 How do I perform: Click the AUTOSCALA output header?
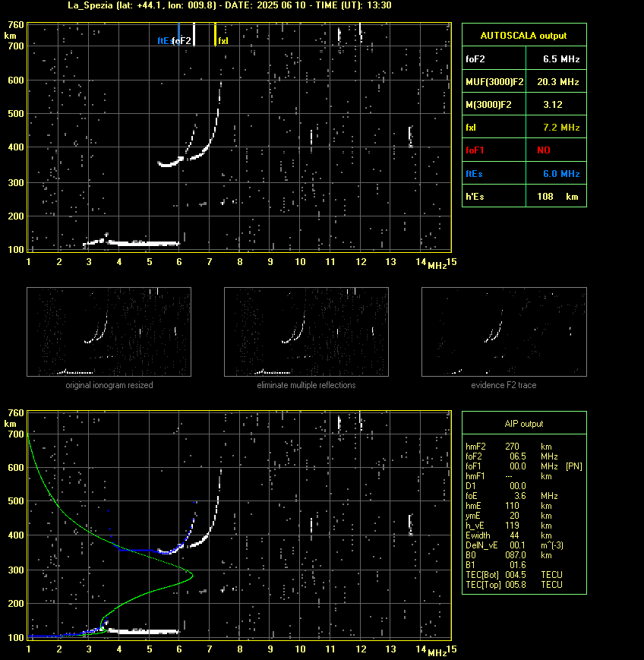[524, 36]
